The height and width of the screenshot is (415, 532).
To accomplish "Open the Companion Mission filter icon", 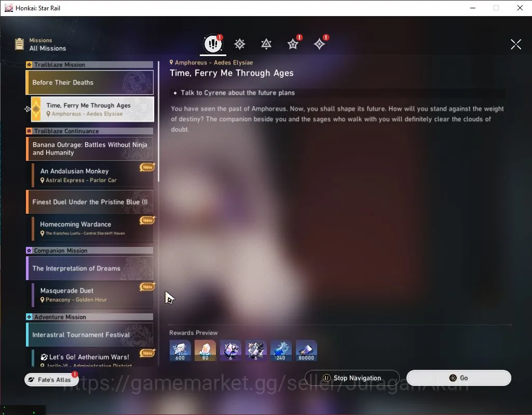I will [293, 44].
